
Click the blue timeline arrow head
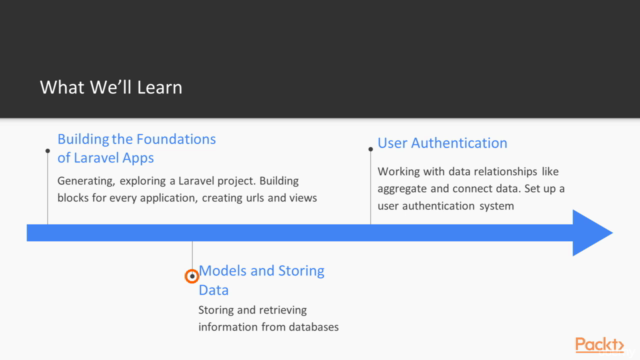click(x=592, y=233)
